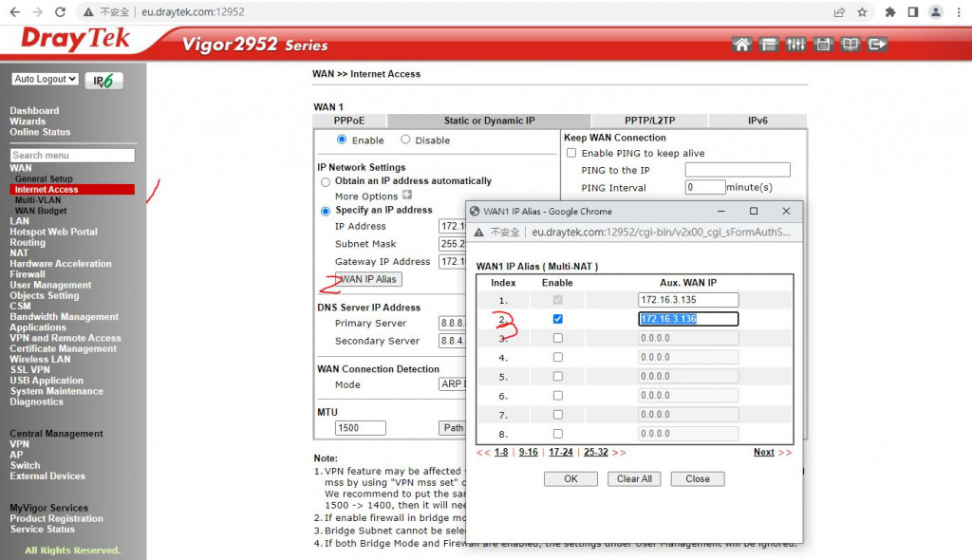Go to alias page 17-24 link

(560, 452)
